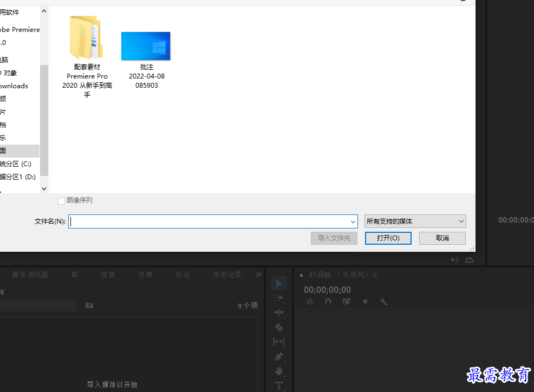
Task: Open the 时间轴 panel menu
Action: click(x=375, y=275)
